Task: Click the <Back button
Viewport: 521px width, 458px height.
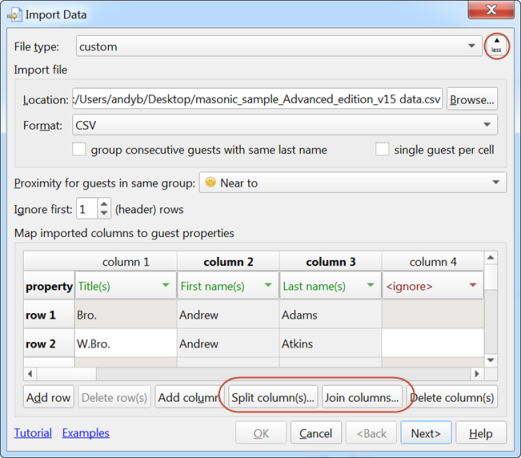Action: 371,433
